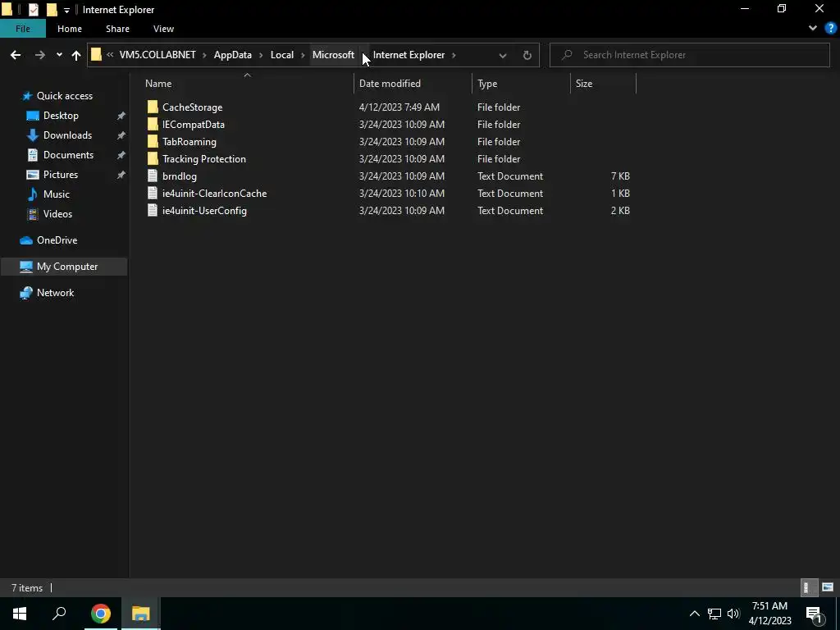Open Pictures in Quick access

61,175
